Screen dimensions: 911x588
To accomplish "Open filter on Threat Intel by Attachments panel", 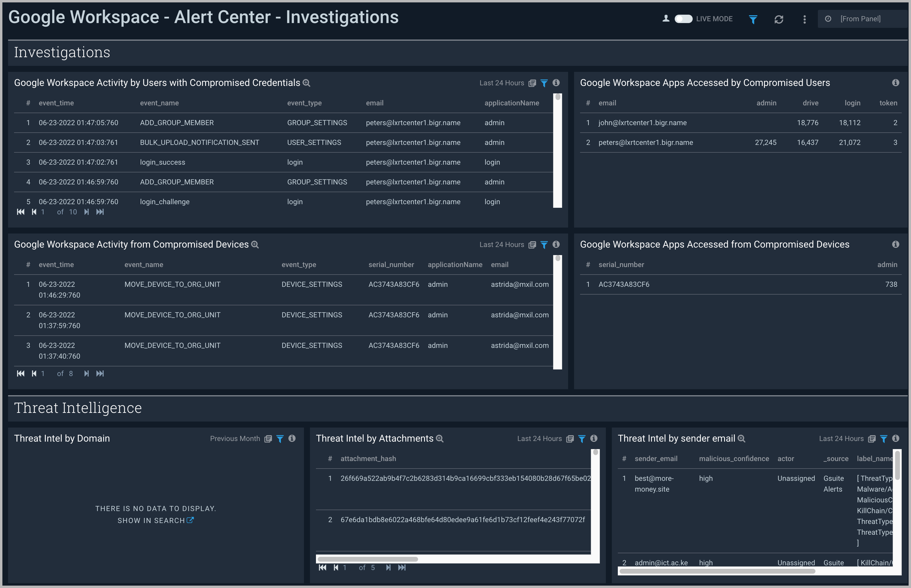I will pyautogui.click(x=582, y=439).
